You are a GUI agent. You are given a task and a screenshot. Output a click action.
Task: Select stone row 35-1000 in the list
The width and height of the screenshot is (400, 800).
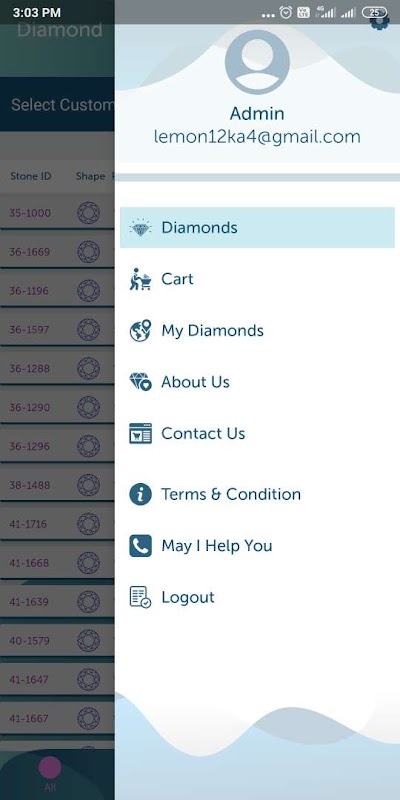[x=57, y=213]
